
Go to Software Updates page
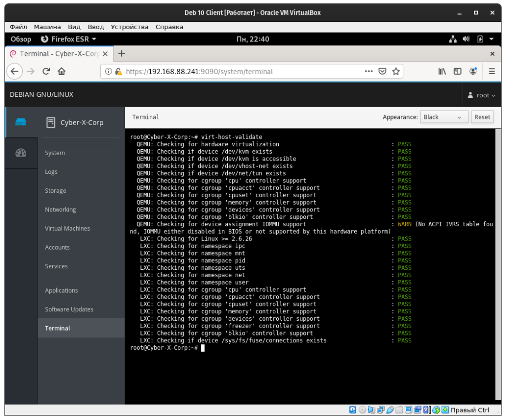tap(69, 309)
